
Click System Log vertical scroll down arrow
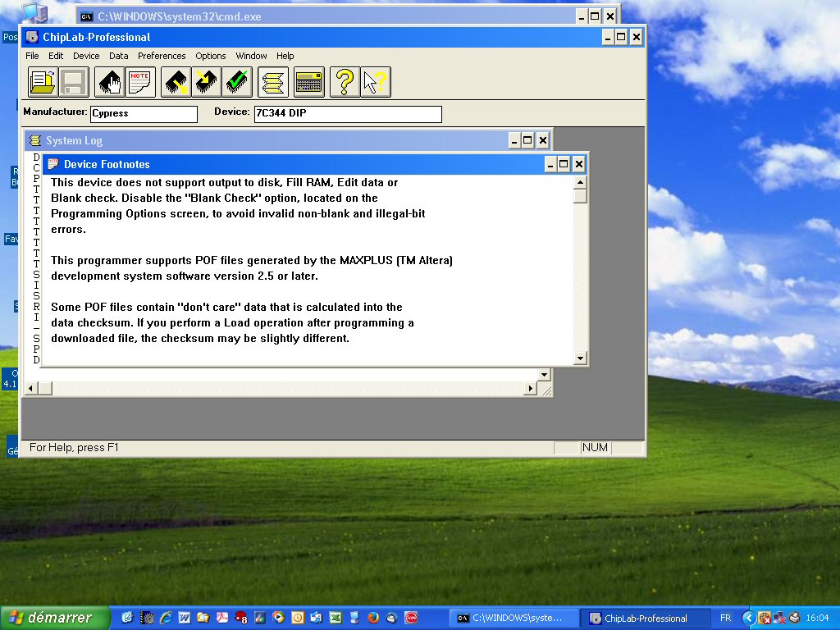click(x=545, y=374)
